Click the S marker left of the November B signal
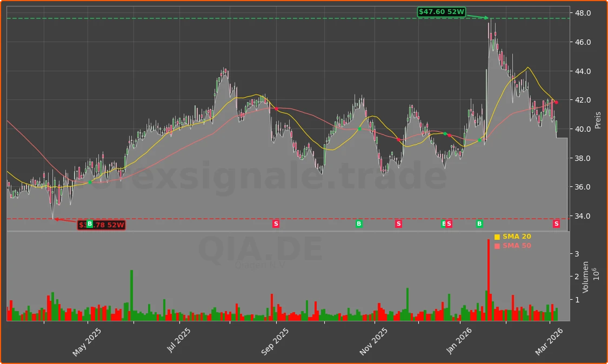Image resolution: width=608 pixels, height=364 pixels. tap(276, 223)
